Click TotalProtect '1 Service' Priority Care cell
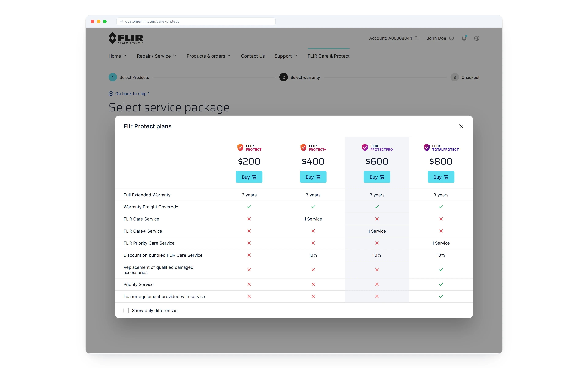This screenshot has height=368, width=588. tap(441, 243)
